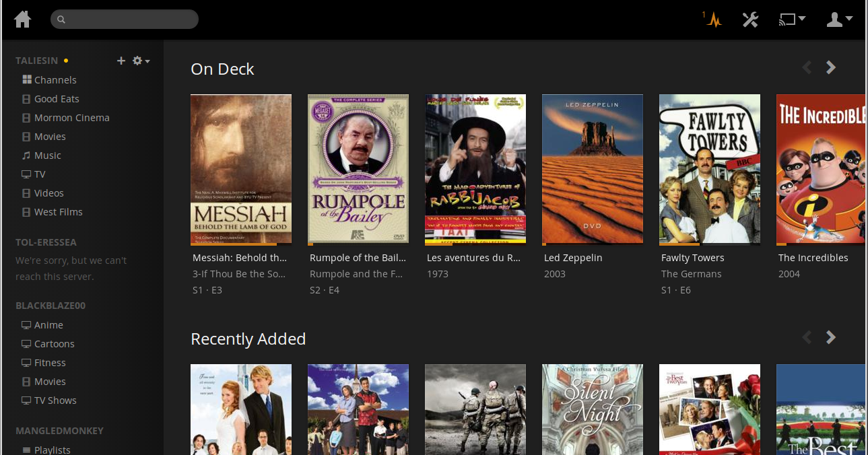Click episode title '3-If Thou Be the So…'

239,274
